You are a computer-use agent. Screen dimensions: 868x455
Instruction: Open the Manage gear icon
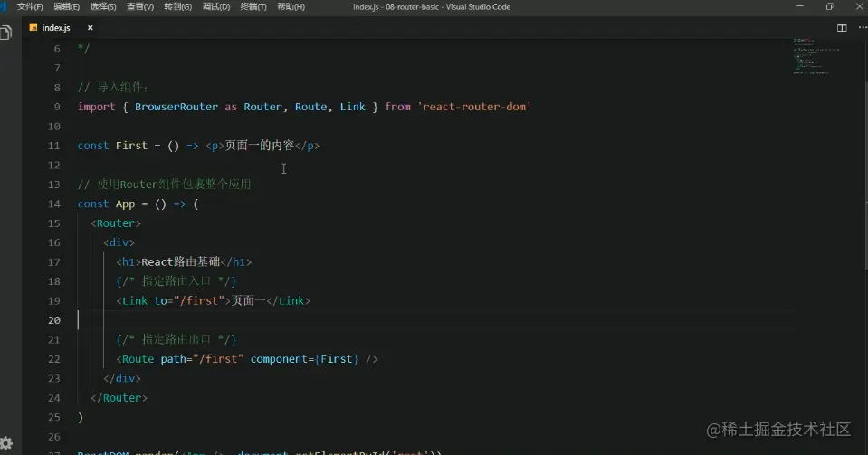pos(6,443)
